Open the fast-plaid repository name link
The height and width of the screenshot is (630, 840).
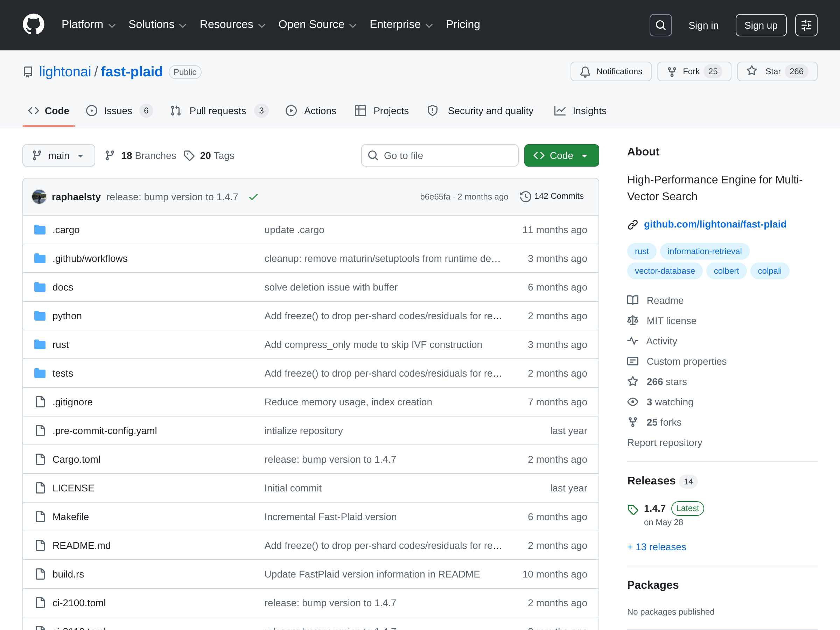132,72
